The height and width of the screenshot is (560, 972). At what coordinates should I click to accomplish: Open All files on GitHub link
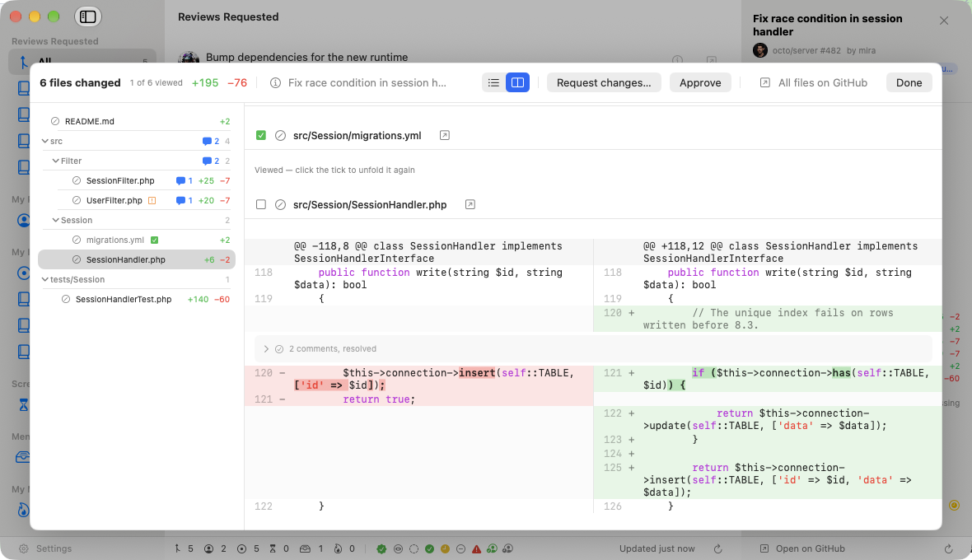[813, 82]
